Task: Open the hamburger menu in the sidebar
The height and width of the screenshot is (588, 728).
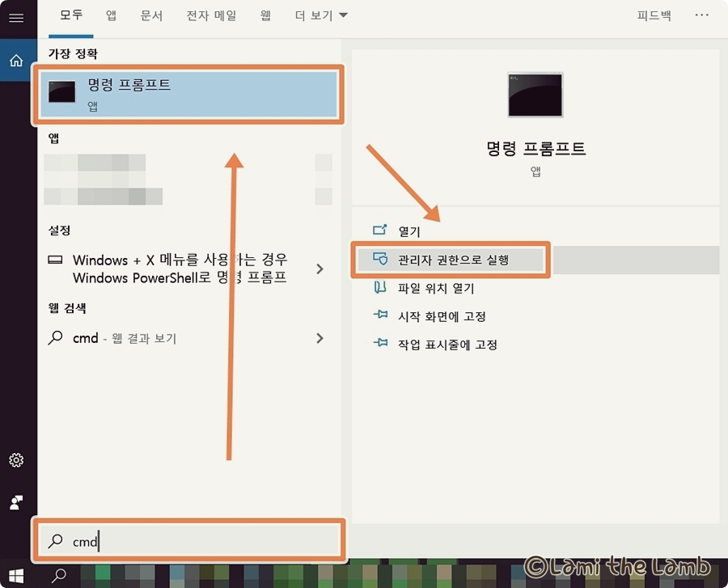Action: tap(16, 18)
